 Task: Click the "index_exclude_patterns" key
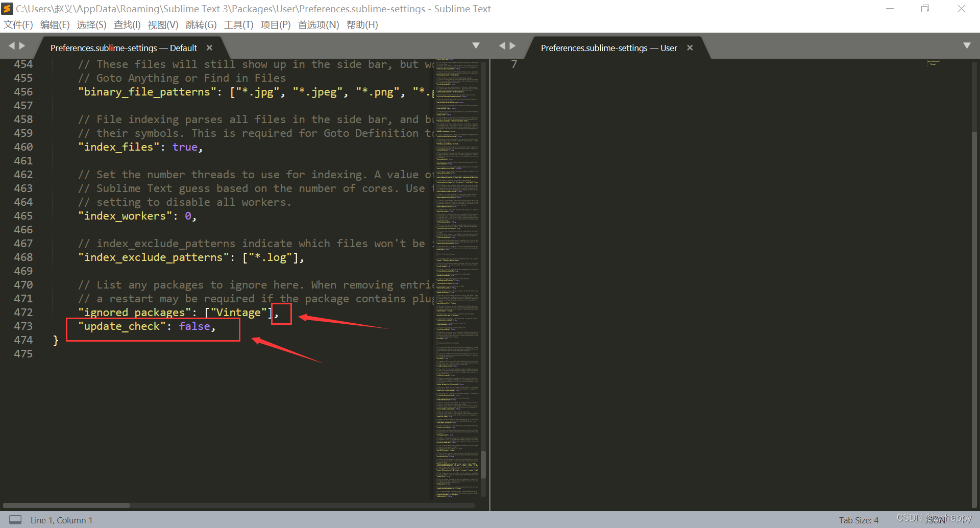point(153,257)
